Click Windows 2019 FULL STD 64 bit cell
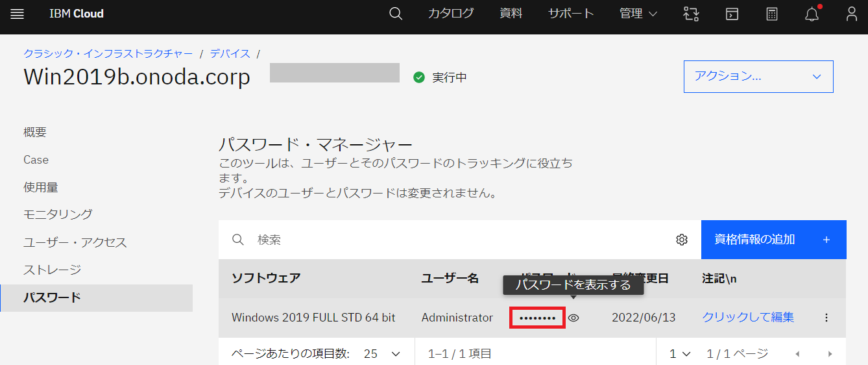The height and width of the screenshot is (365, 868). click(x=313, y=318)
